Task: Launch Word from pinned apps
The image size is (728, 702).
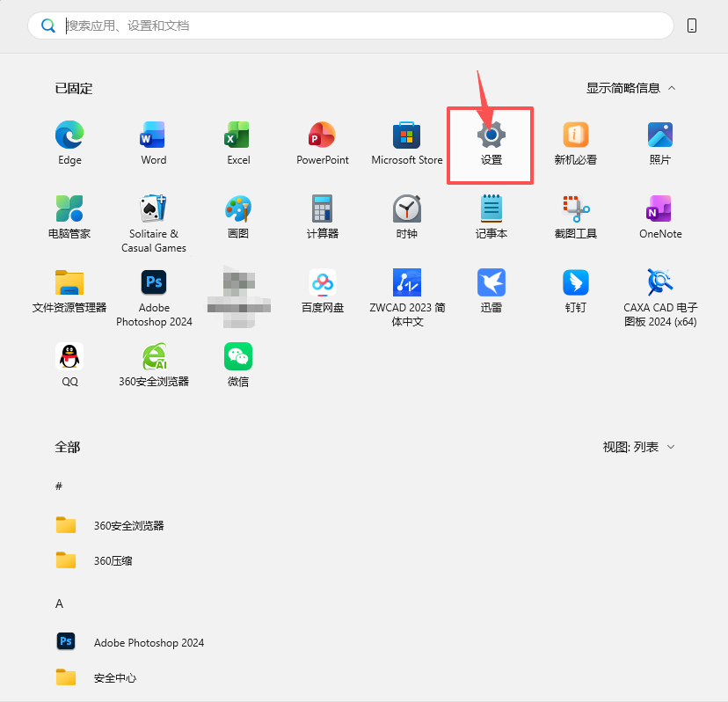Action: 154,143
